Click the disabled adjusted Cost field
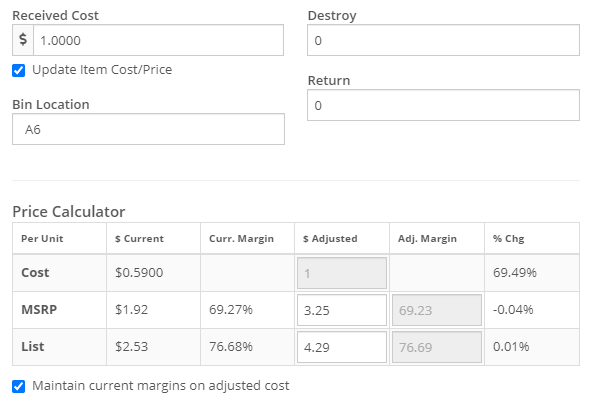 (342, 273)
